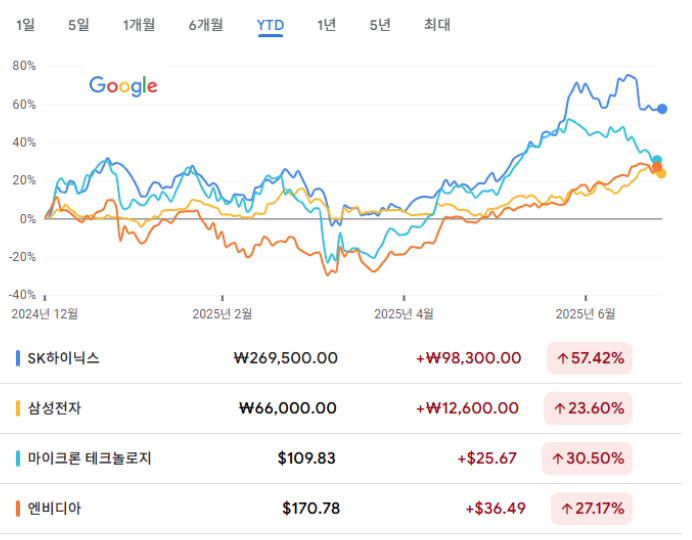The height and width of the screenshot is (540, 692).
Task: Select the 1일 time range tab
Action: 25,25
